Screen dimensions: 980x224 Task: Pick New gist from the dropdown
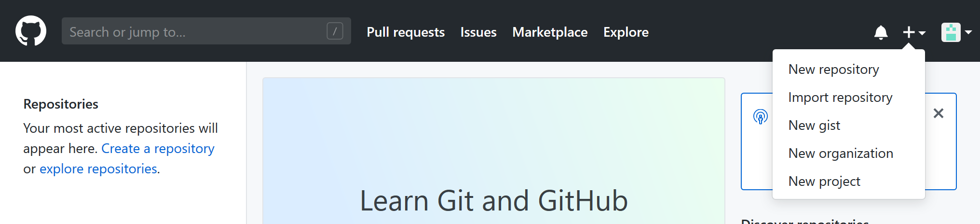pyautogui.click(x=814, y=126)
